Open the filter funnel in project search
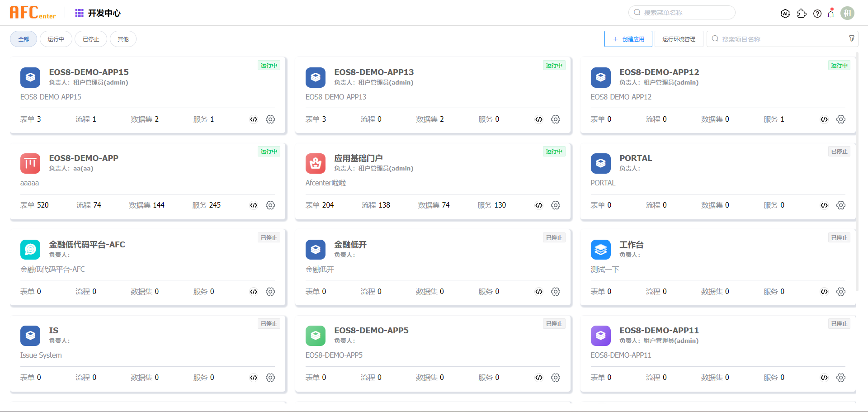 pyautogui.click(x=852, y=39)
